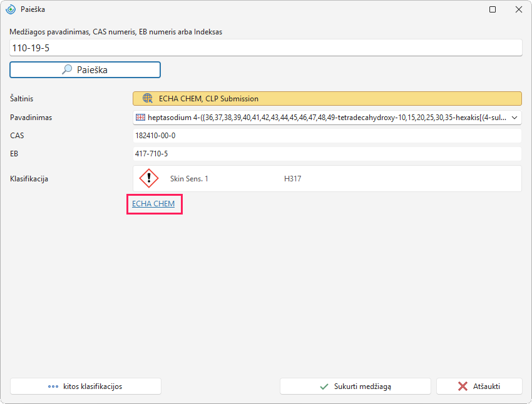Click the red X icon on Atšaukti
Viewport: 532px width, 404px height.
463,386
